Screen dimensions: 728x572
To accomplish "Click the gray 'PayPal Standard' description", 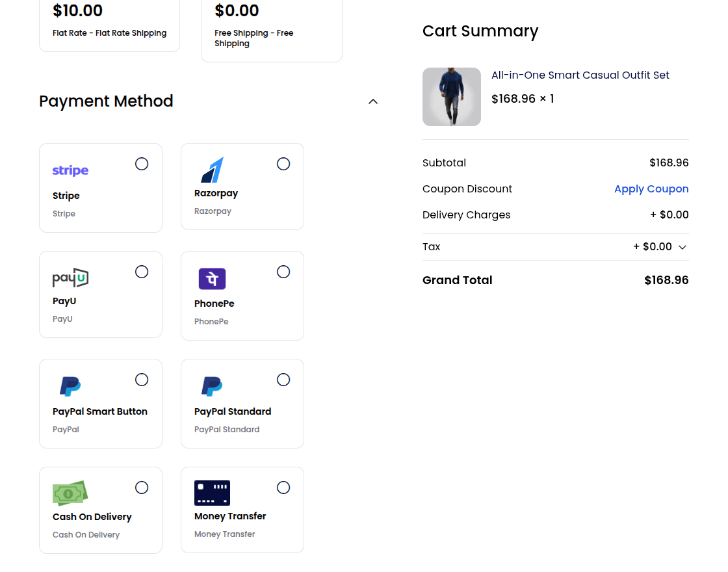I will [227, 430].
